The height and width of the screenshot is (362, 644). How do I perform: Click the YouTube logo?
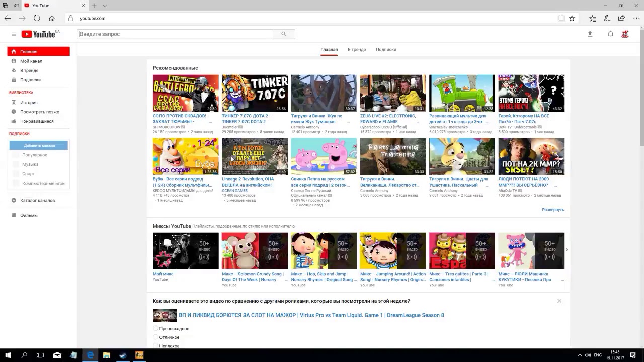(x=38, y=34)
